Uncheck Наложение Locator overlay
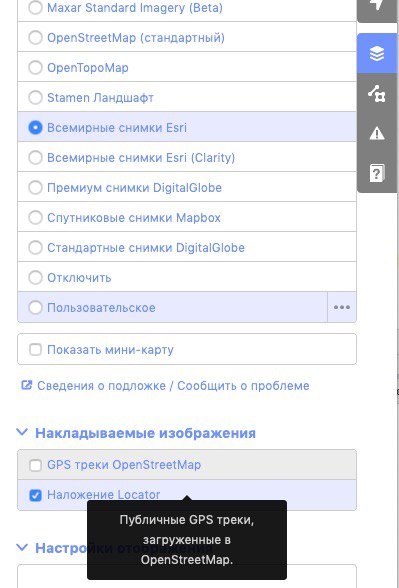The width and height of the screenshot is (399, 588). [x=35, y=495]
